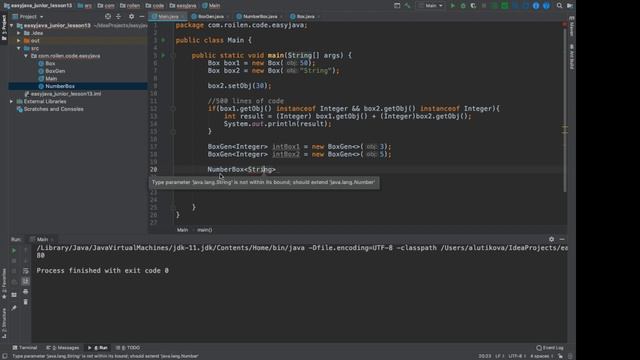This screenshot has width=640, height=360.
Task: Click the Locate/Scroll from Source target icon
Action: tap(108, 16)
